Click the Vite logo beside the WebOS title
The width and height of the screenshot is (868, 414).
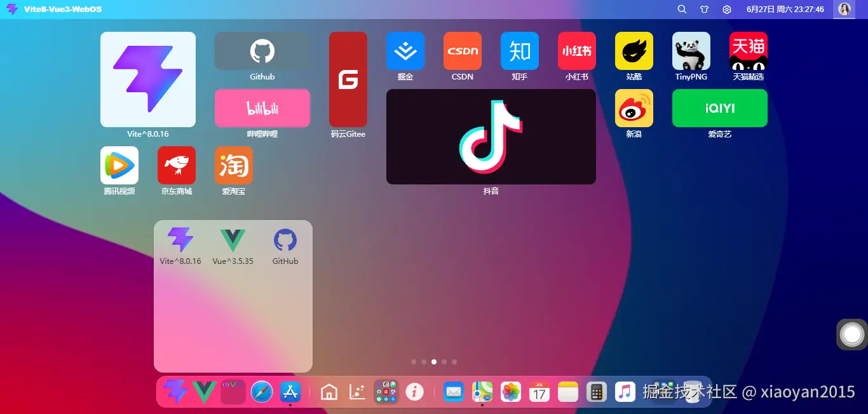[12, 10]
